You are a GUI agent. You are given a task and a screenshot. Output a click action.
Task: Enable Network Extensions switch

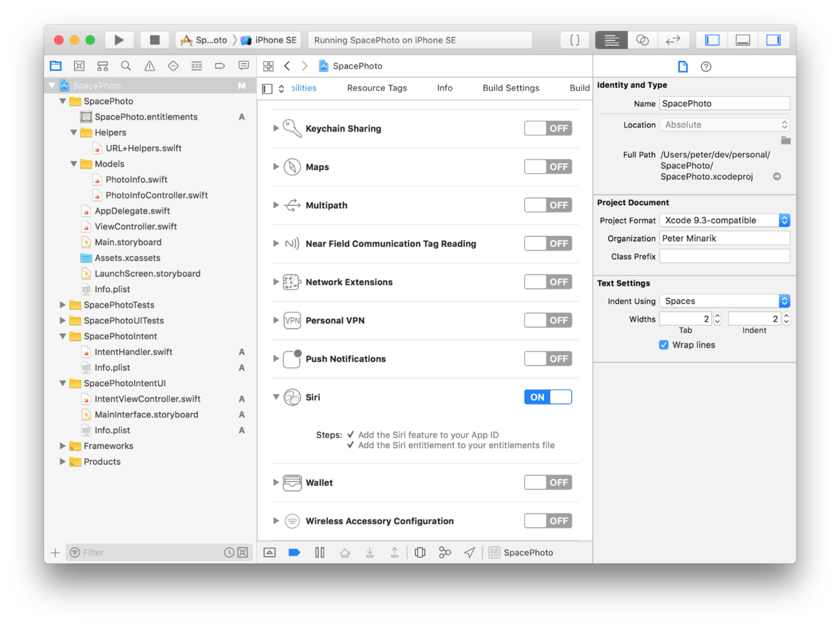coord(548,282)
